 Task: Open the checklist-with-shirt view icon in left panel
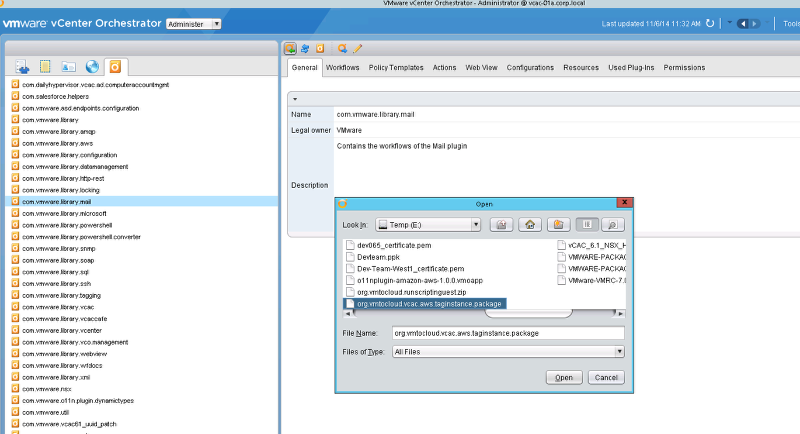click(22, 67)
